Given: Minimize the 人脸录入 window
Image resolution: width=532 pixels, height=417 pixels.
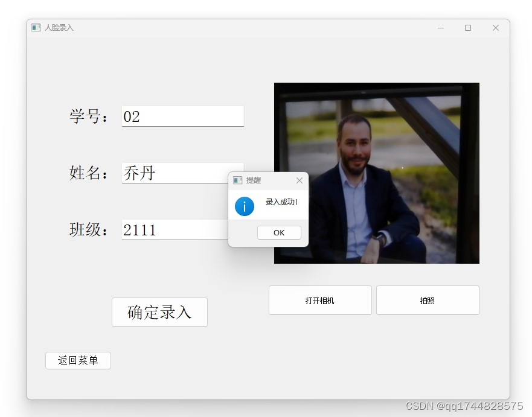Looking at the screenshot, I should (441, 28).
